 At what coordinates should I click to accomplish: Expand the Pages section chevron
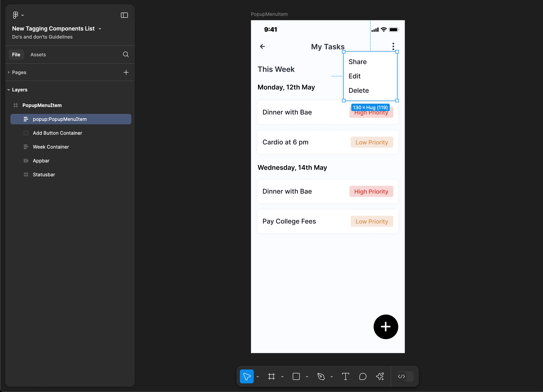click(x=9, y=72)
